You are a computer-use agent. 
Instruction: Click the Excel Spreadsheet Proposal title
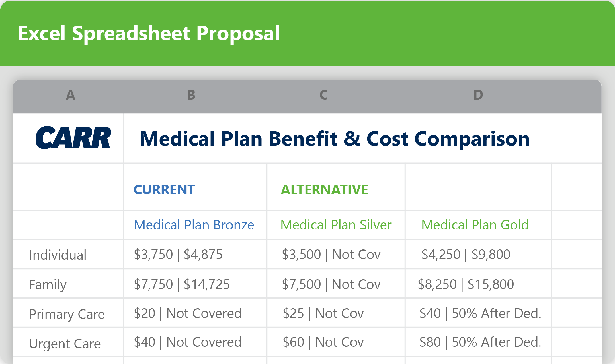pos(149,33)
